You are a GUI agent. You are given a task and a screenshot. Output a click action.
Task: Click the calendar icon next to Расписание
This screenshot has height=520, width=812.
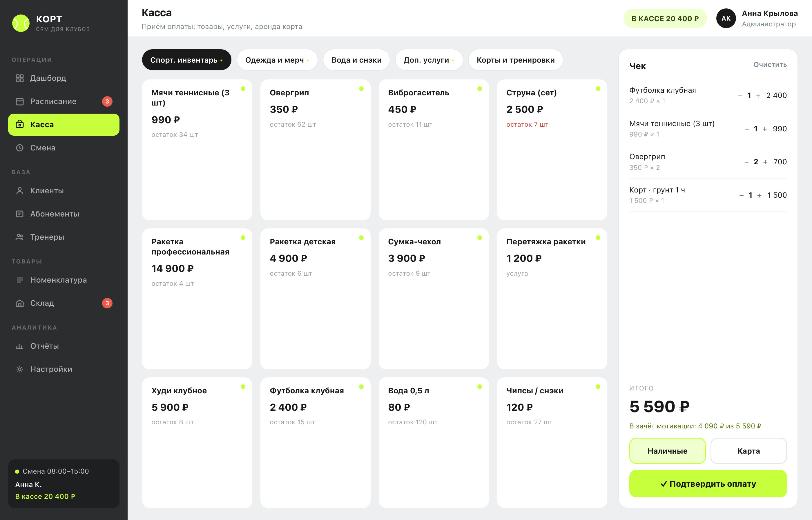[20, 101]
